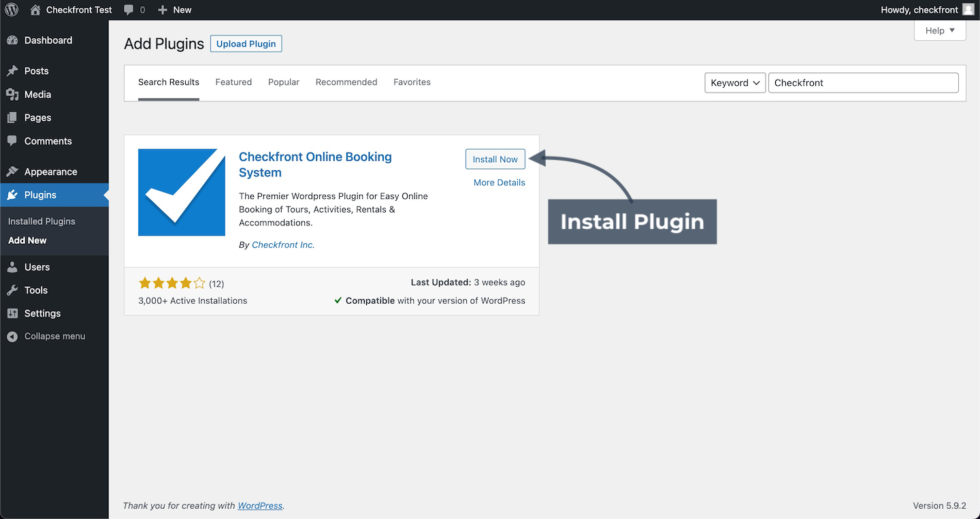Click the Tools wrench icon

pos(12,290)
